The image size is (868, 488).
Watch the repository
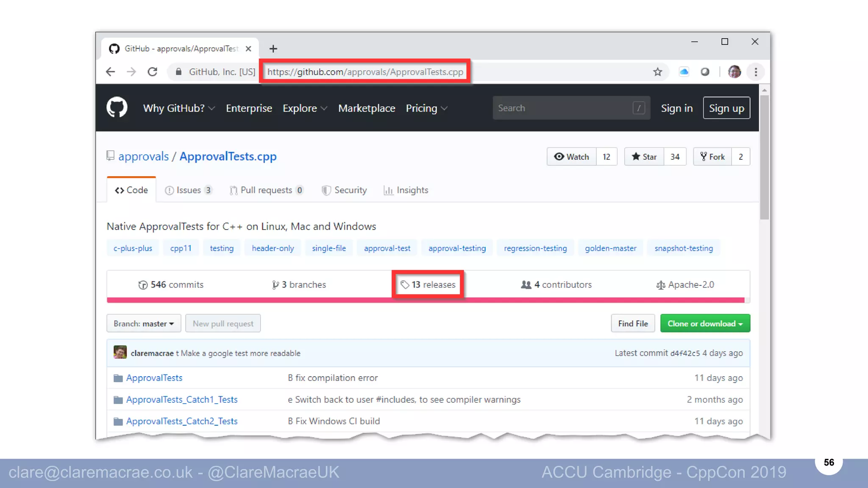click(571, 157)
